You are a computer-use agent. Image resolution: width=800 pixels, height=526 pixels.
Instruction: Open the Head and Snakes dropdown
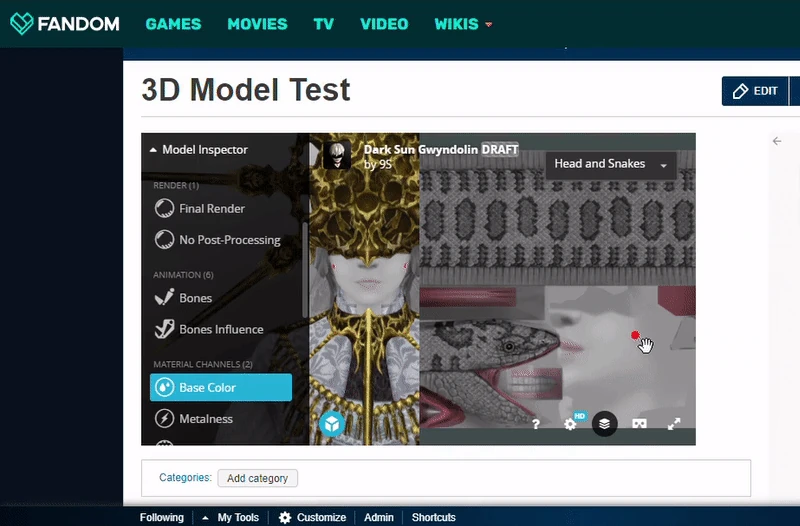[611, 164]
